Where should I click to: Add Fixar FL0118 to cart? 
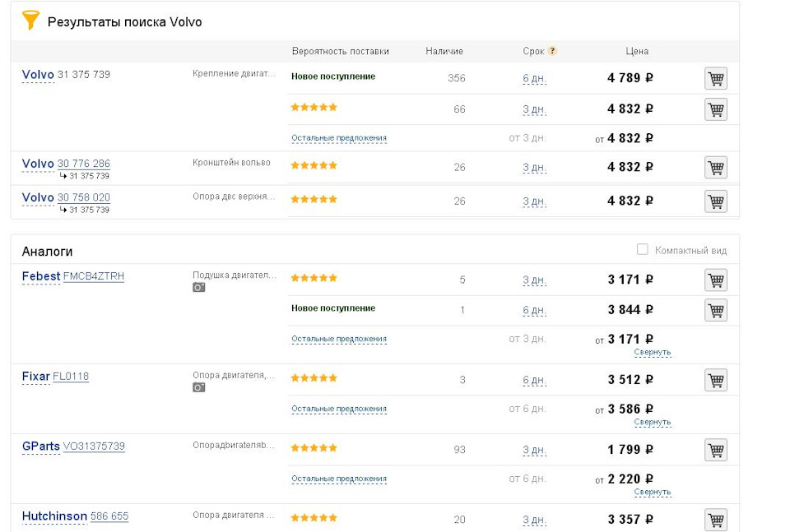pyautogui.click(x=715, y=381)
